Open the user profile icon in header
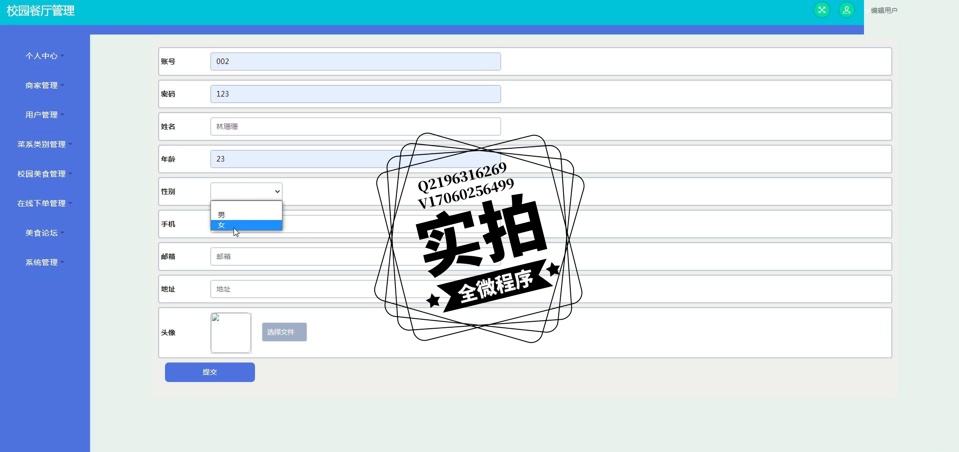 click(x=846, y=10)
